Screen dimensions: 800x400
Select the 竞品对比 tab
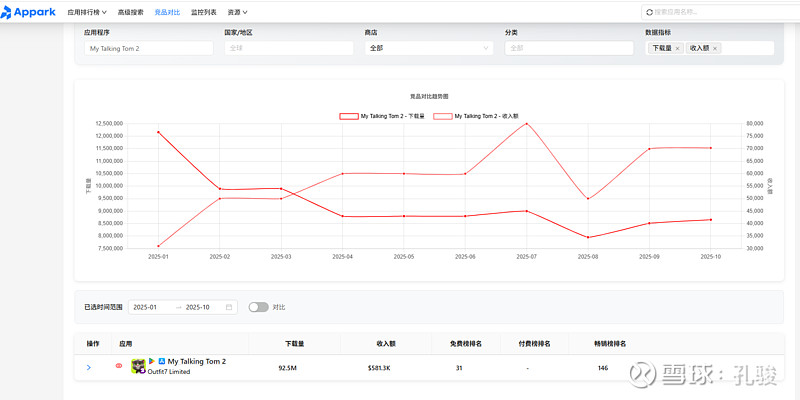[167, 12]
